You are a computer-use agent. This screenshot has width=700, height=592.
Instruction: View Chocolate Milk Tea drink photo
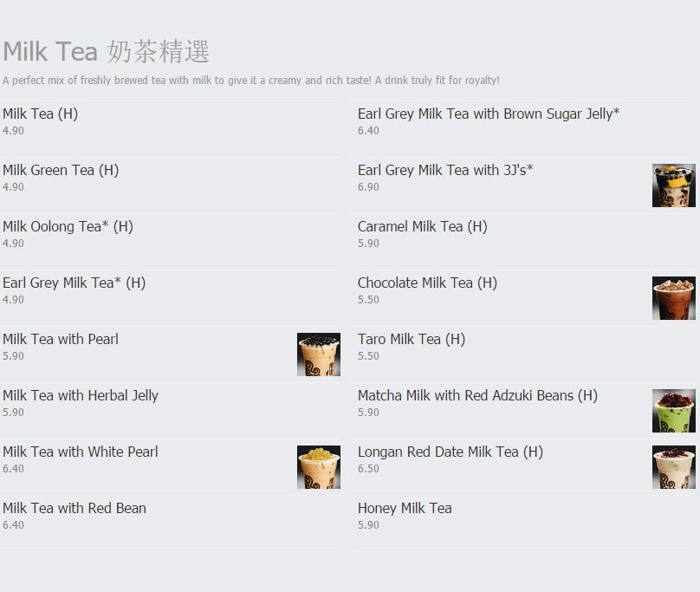pyautogui.click(x=673, y=298)
